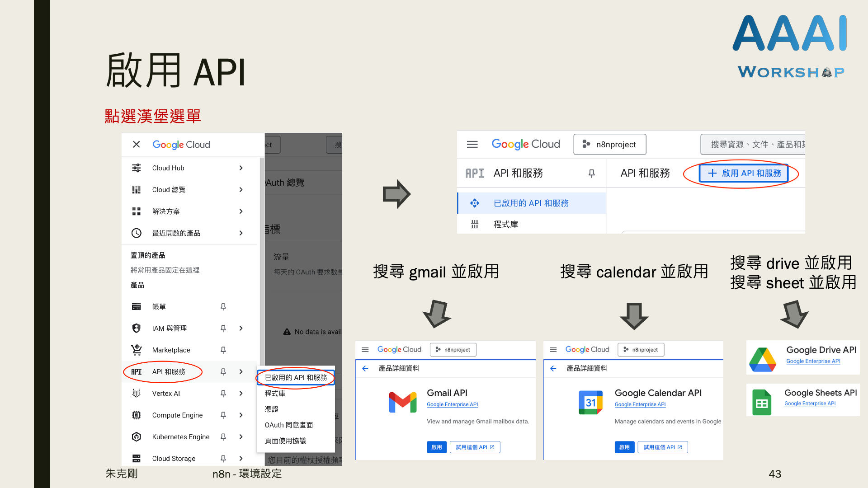Screen dimensions: 868x488
Task: Expand 最近開啟的產品 submenu arrow
Action: 241,233
